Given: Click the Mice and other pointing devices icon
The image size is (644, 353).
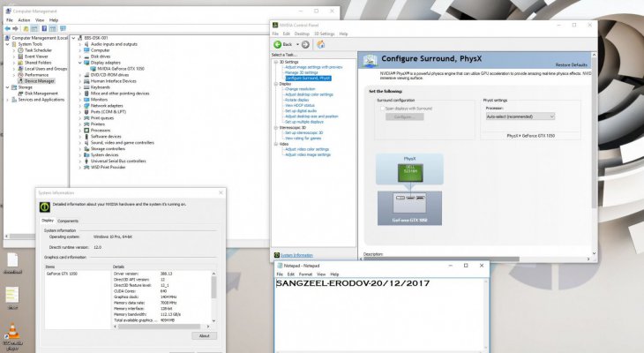Looking at the screenshot, I should pos(86,94).
